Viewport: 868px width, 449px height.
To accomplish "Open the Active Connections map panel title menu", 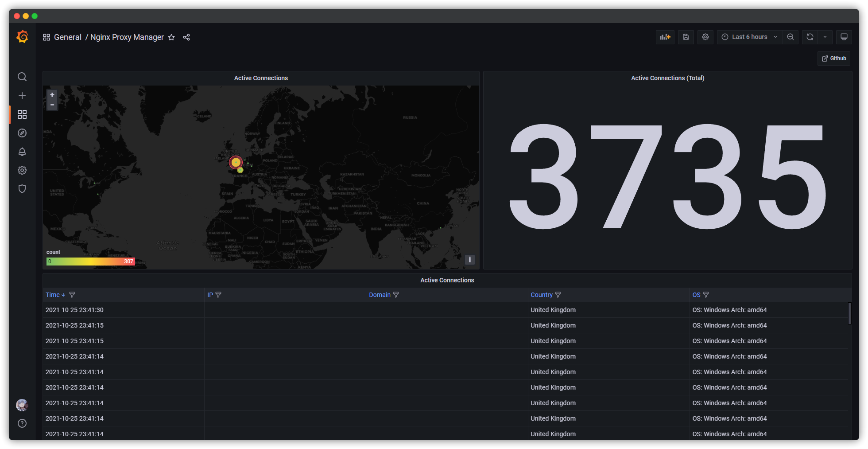I will (x=261, y=78).
